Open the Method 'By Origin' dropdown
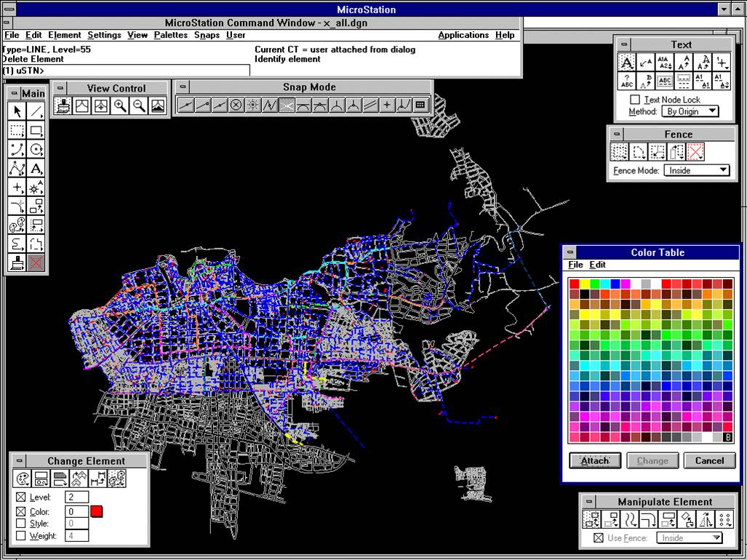This screenshot has height=560, width=747. tap(690, 111)
